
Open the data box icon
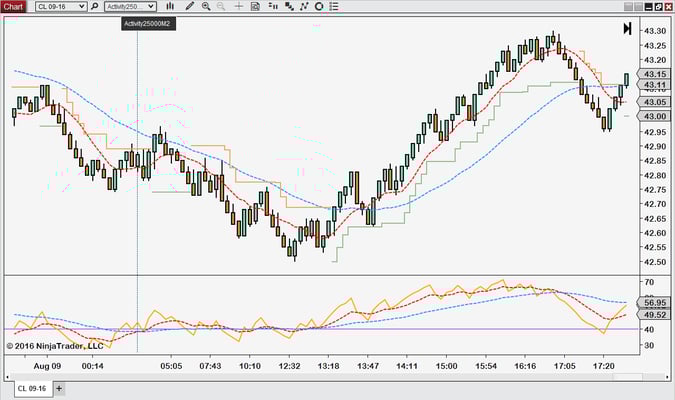[254, 6]
